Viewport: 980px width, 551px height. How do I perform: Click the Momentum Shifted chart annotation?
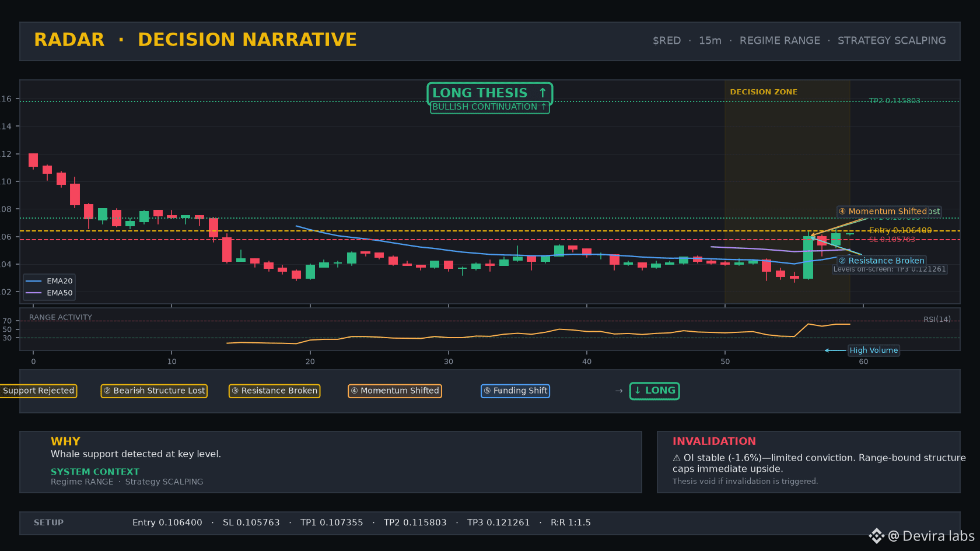(889, 211)
